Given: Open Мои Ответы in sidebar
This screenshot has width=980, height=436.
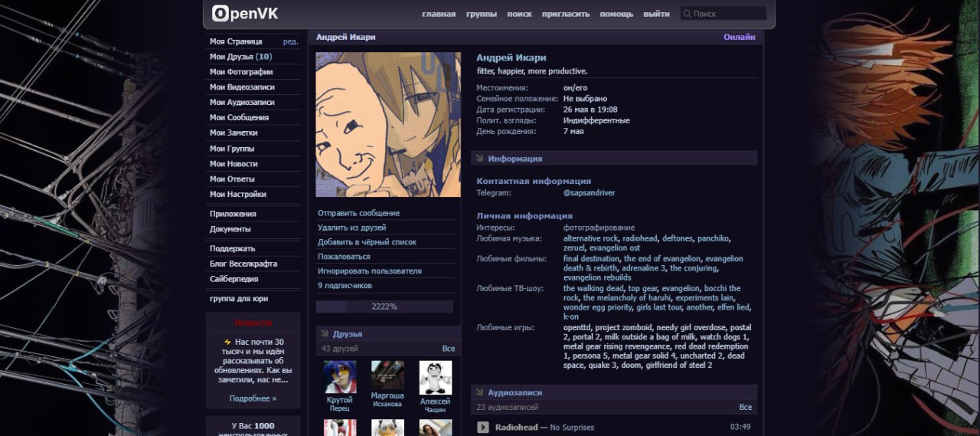Looking at the screenshot, I should click(232, 179).
